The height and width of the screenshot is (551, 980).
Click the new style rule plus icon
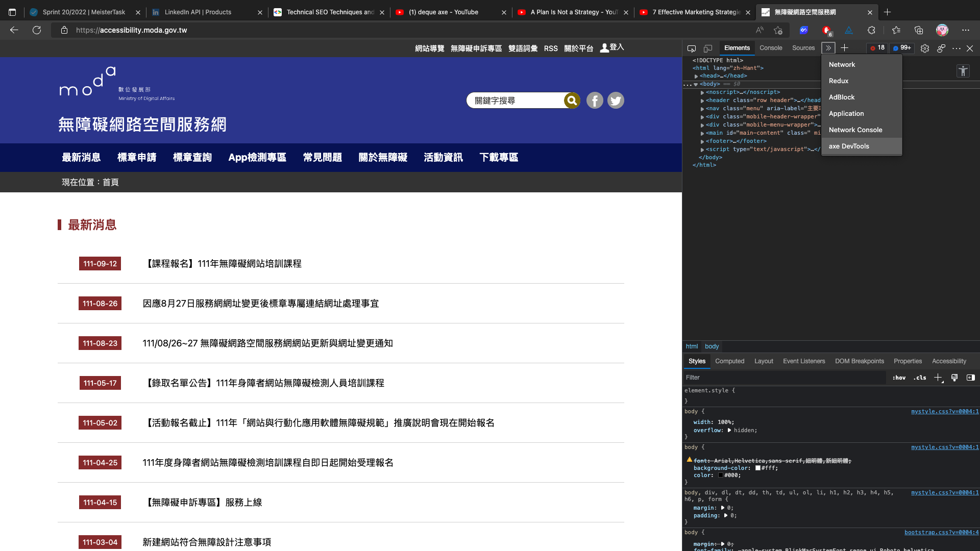coord(938,378)
